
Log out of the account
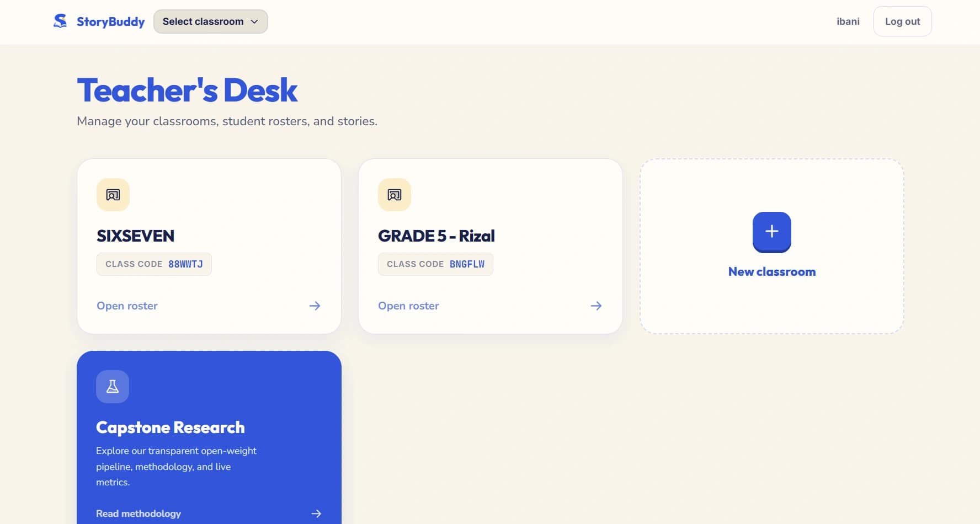click(902, 22)
